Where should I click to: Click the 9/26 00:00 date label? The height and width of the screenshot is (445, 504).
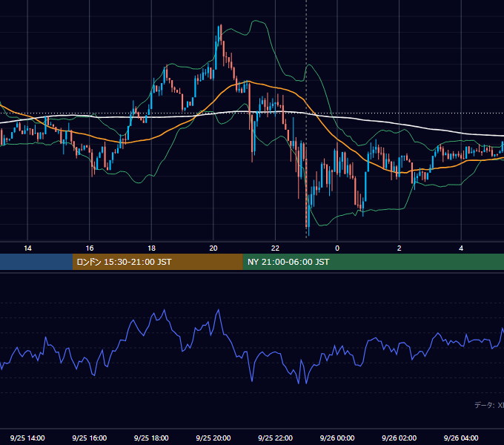(337, 438)
